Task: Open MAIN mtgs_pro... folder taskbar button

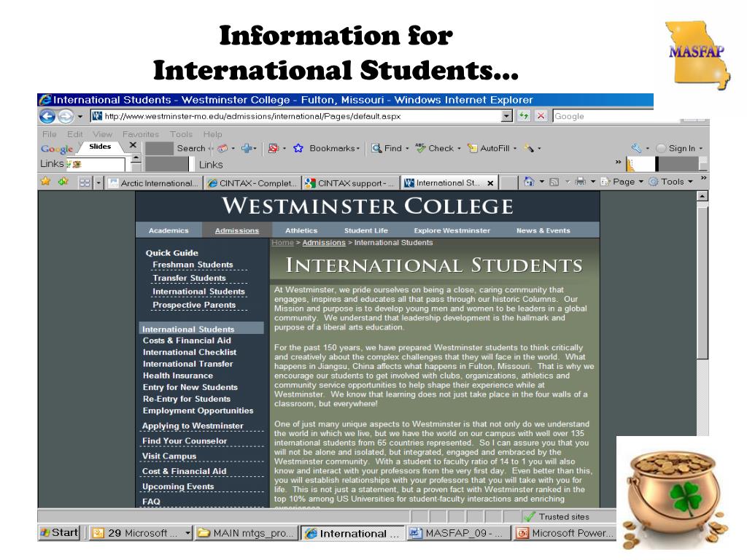Action: click(247, 533)
